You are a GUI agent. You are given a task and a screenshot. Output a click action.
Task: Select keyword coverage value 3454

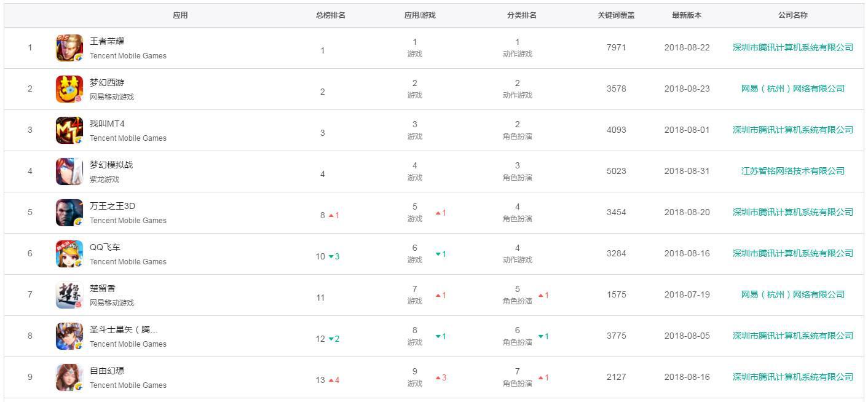(x=616, y=212)
